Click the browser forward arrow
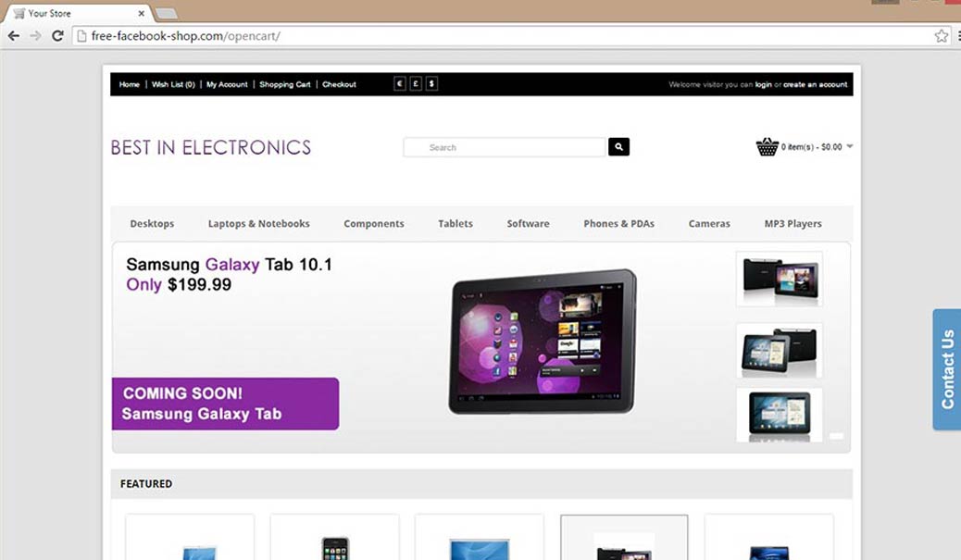 (35, 36)
